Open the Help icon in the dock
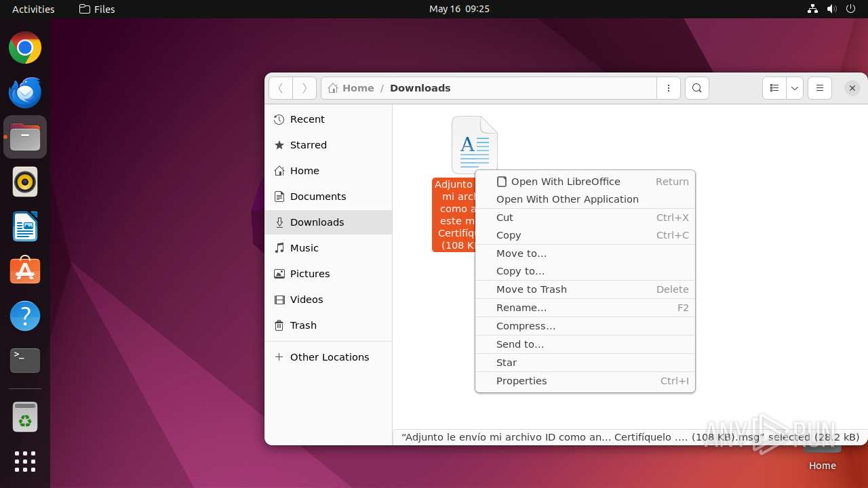The height and width of the screenshot is (488, 868). (25, 316)
